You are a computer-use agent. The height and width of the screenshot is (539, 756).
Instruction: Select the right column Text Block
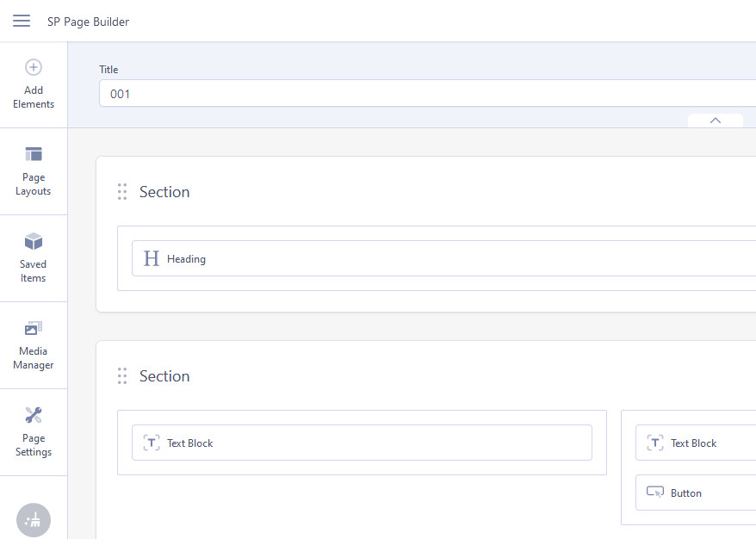tap(695, 443)
